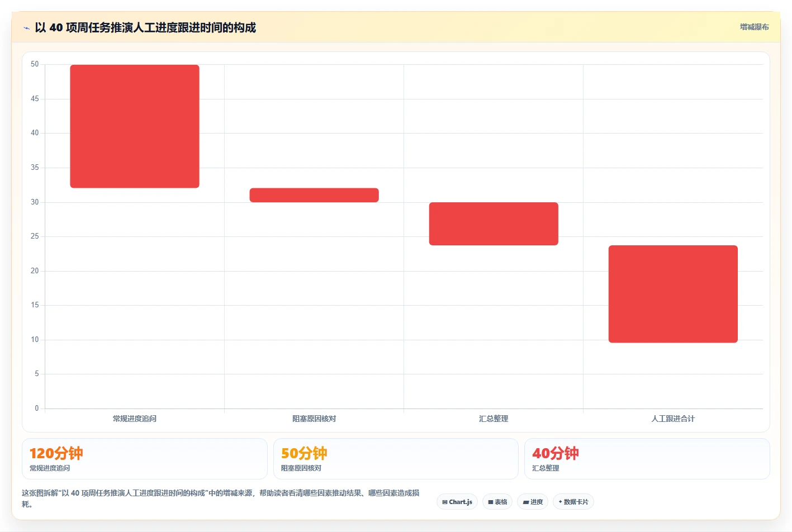Open the 50分钟 阻塞原因核对 data card
The height and width of the screenshot is (532, 792).
click(396, 459)
